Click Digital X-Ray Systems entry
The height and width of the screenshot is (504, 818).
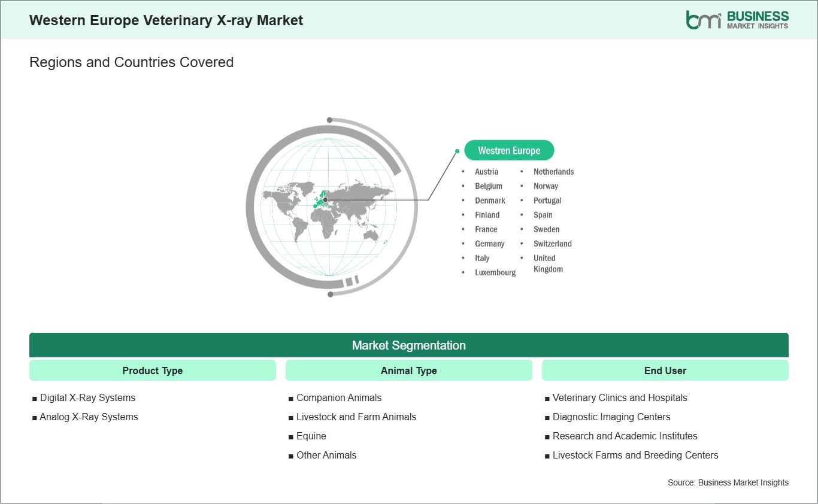pos(88,398)
